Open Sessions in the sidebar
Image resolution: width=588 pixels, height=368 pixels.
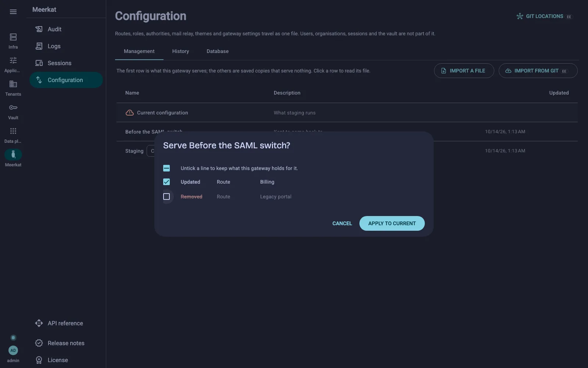click(66, 63)
